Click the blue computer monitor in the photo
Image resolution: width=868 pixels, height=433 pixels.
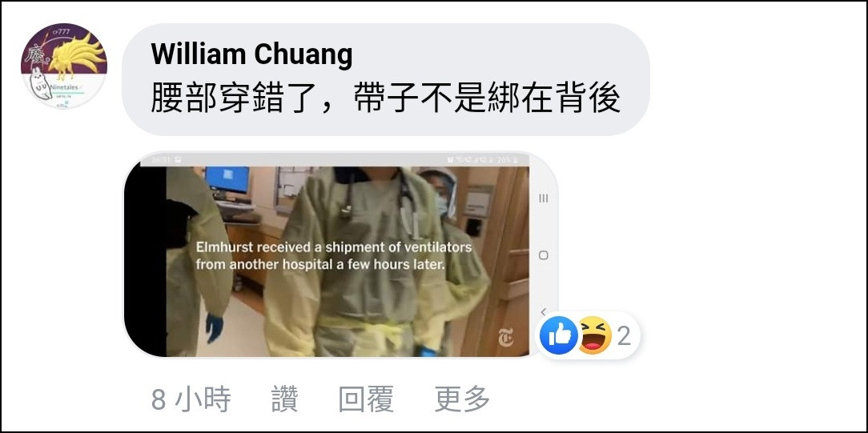click(227, 180)
